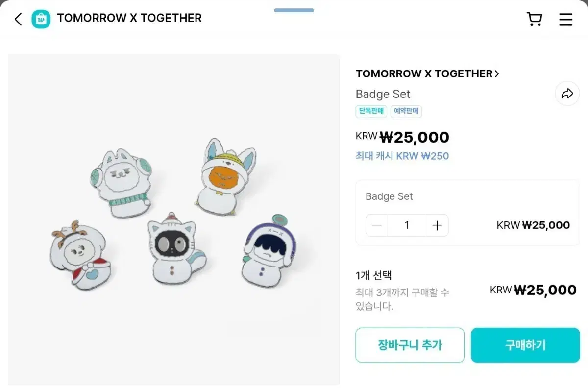Increase quantity with plus button
The image size is (588, 388).
[437, 225]
